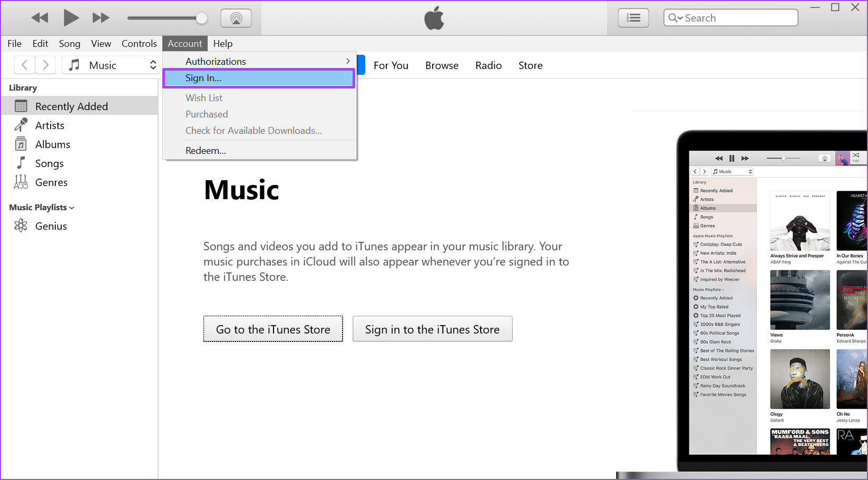Click the forward navigation arrow

(x=46, y=65)
